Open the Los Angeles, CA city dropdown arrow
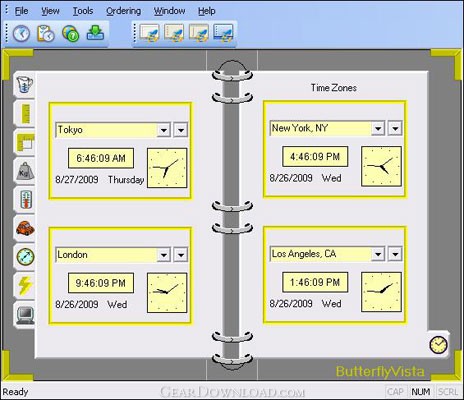The height and width of the screenshot is (400, 464). (x=378, y=254)
